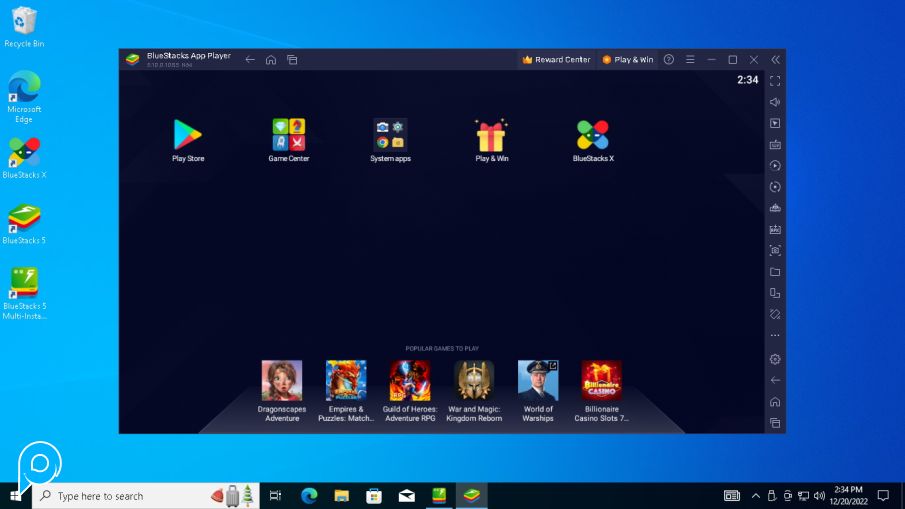Click the sidebar back arrow

coord(775,380)
